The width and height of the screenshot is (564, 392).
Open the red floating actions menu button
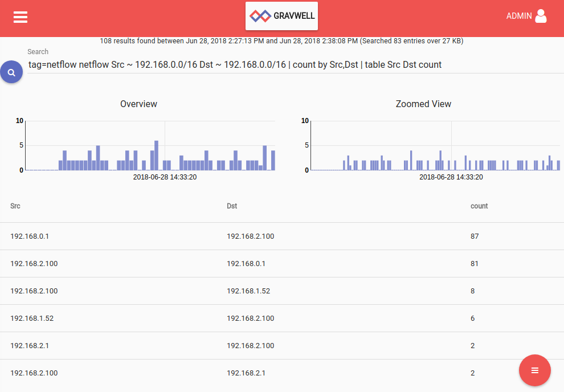click(534, 370)
